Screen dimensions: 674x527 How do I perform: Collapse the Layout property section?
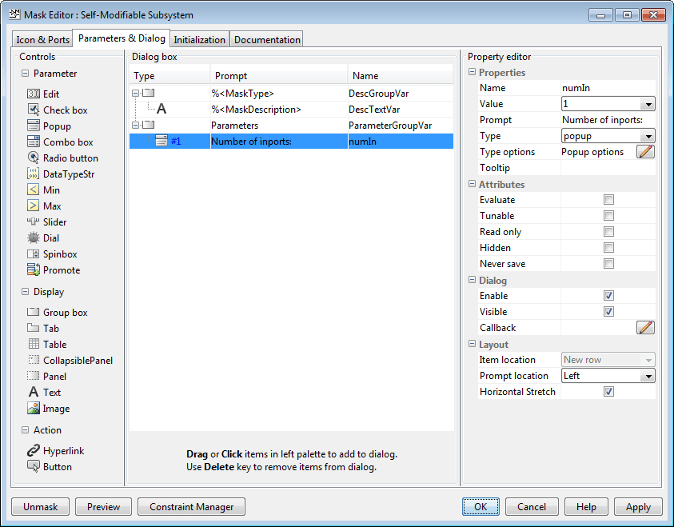pyautogui.click(x=472, y=344)
